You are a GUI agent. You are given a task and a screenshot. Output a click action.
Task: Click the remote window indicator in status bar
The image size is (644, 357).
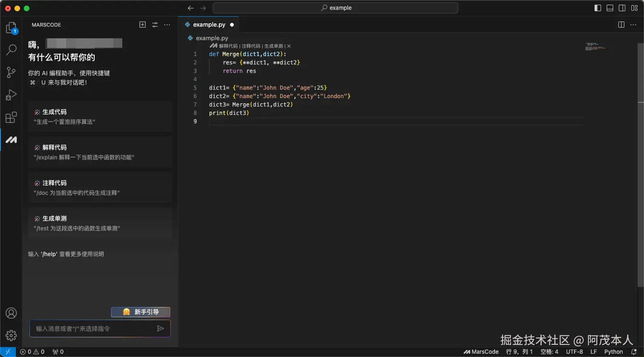click(x=8, y=352)
